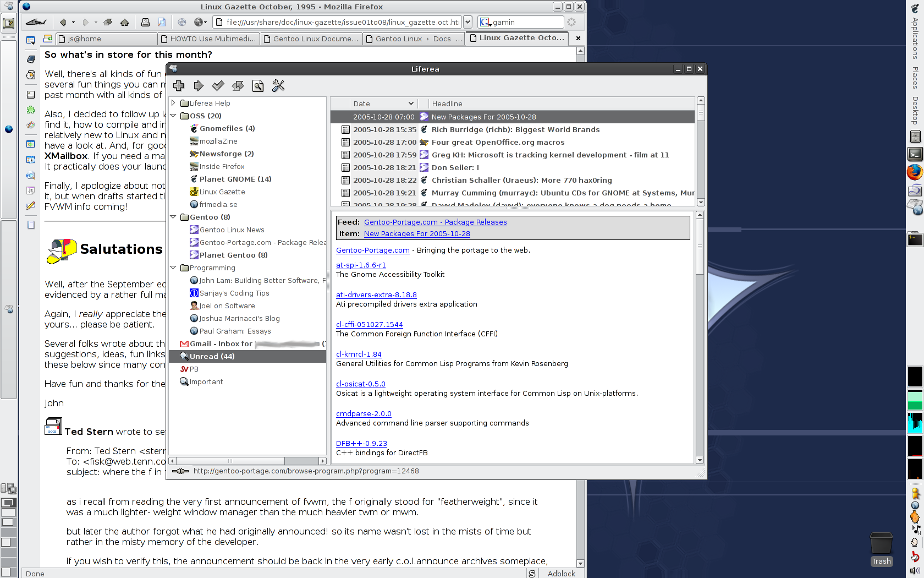Switch to Gentoo Linux Documentation tab

coord(311,39)
